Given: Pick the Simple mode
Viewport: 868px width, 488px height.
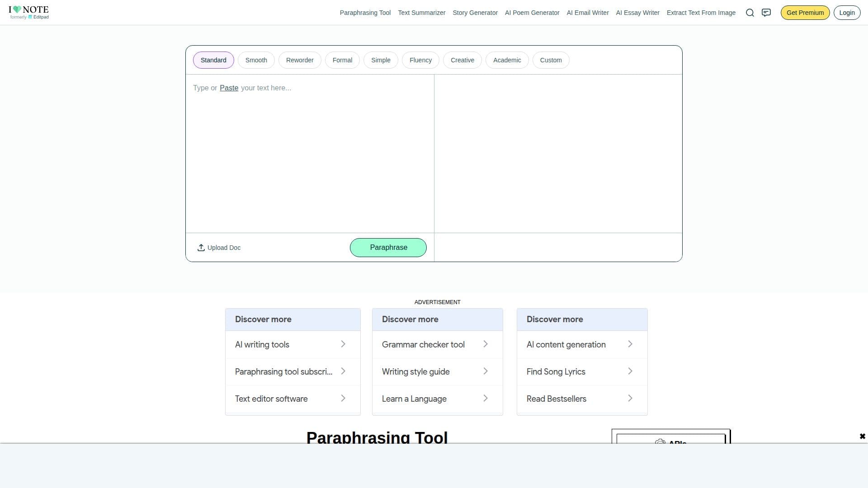Looking at the screenshot, I should coord(381,60).
